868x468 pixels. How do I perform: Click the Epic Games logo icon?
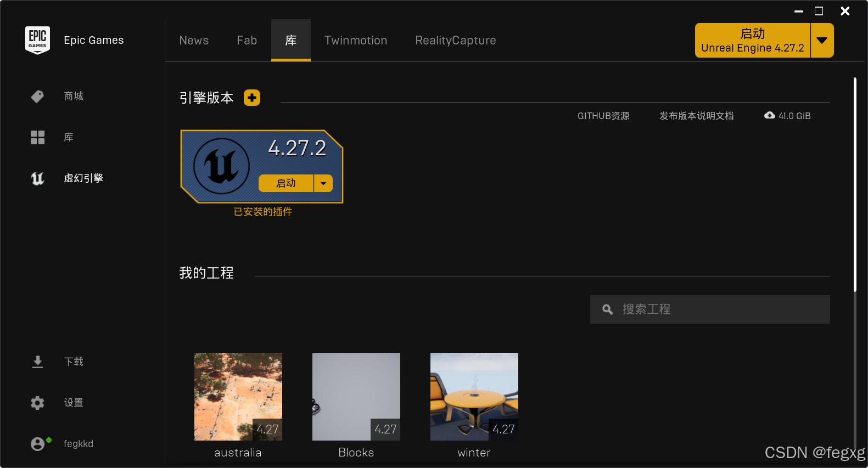[37, 40]
